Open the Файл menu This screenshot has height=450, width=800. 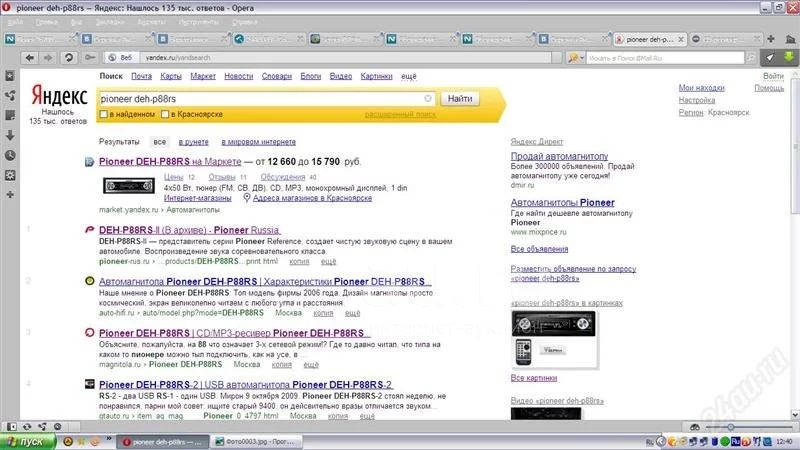tap(15, 22)
